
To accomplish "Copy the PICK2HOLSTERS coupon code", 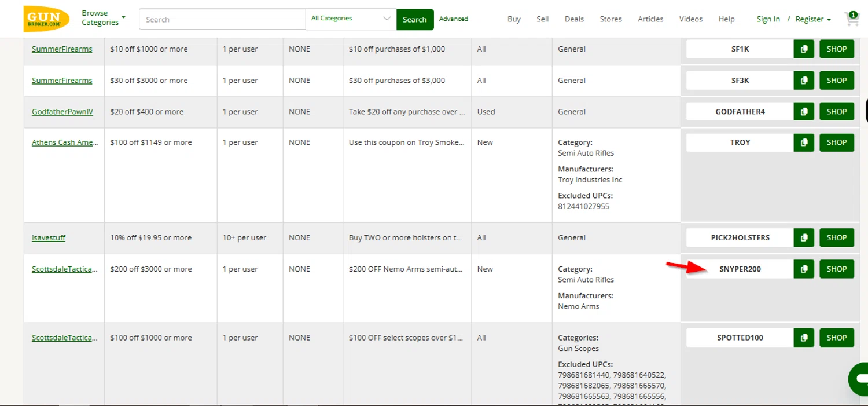I will (x=804, y=237).
